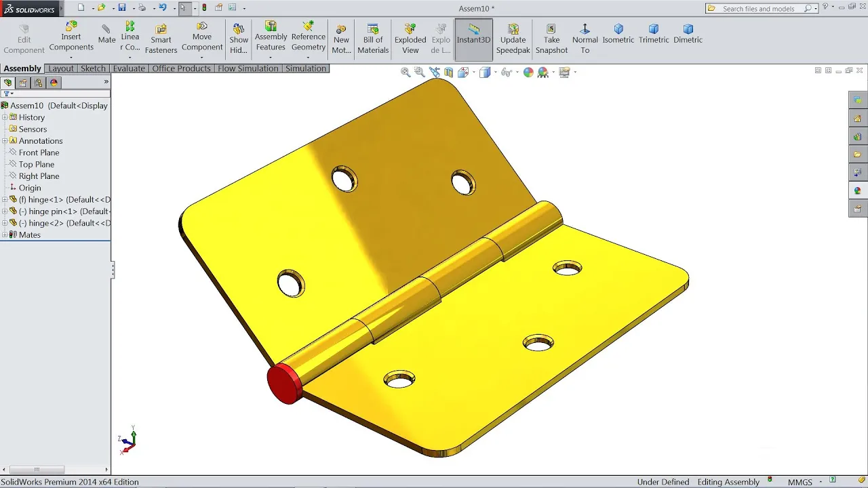The width and height of the screenshot is (868, 488).
Task: Click Show Hidden Components tool
Action: pyautogui.click(x=239, y=39)
